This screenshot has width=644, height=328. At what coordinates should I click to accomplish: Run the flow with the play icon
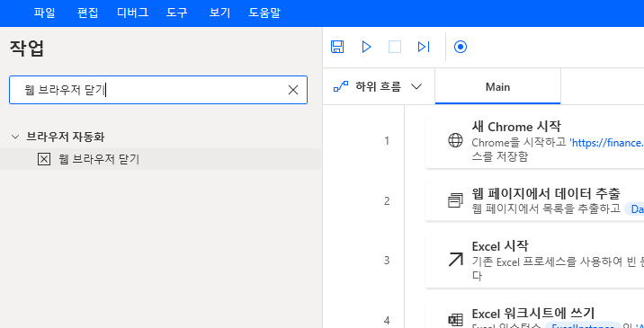(366, 47)
